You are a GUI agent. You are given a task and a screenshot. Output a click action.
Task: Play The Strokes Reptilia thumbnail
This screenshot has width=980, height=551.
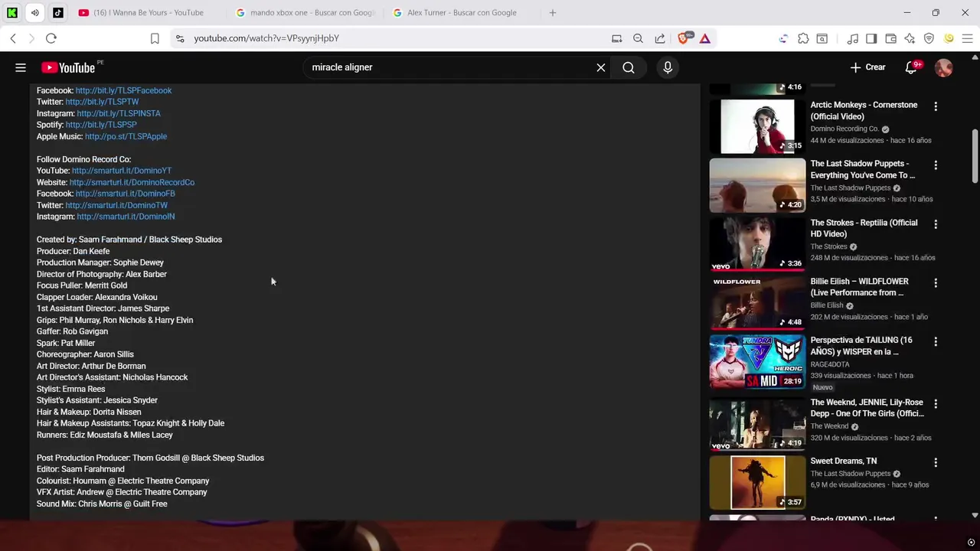click(757, 244)
